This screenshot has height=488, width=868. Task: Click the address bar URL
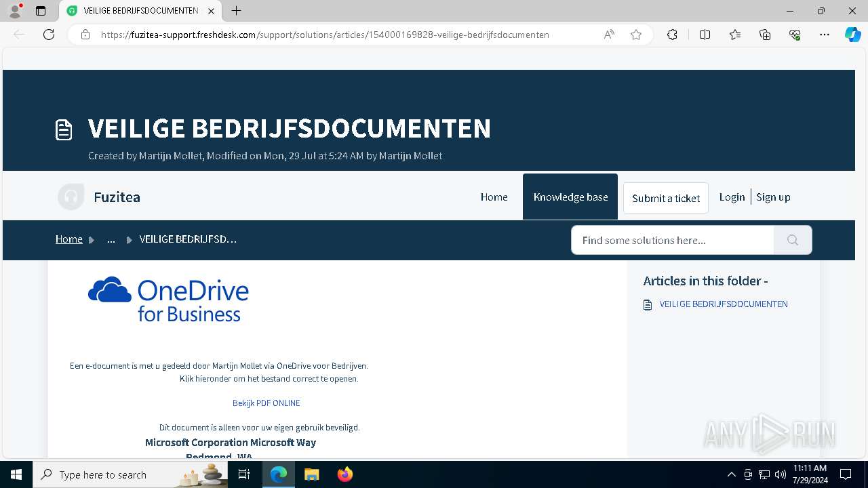325,35
